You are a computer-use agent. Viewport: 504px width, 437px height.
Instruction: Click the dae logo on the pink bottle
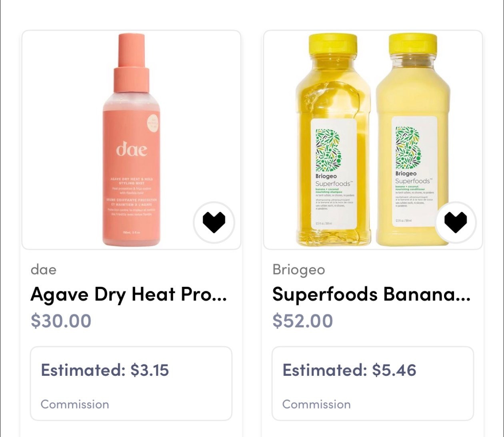(x=132, y=150)
